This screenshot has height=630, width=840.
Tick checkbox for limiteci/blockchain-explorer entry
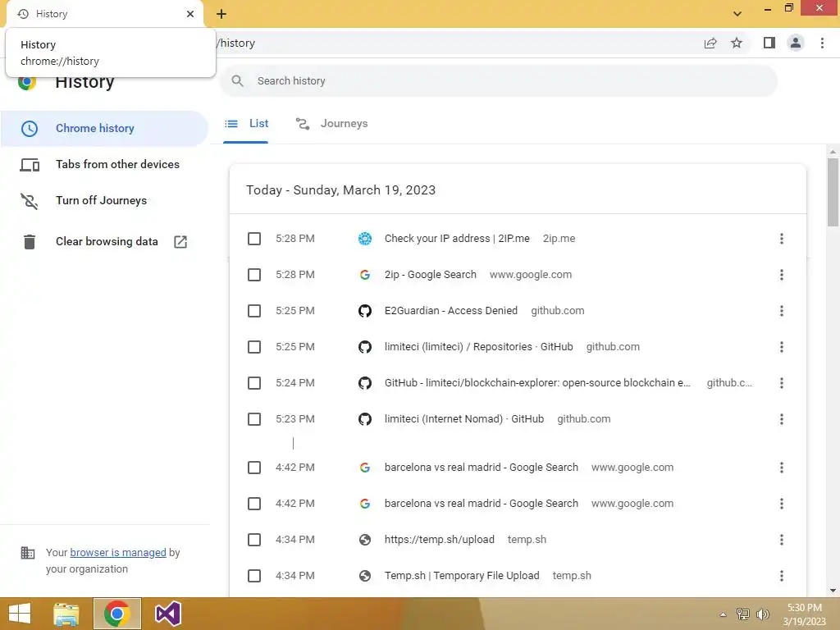(x=254, y=383)
